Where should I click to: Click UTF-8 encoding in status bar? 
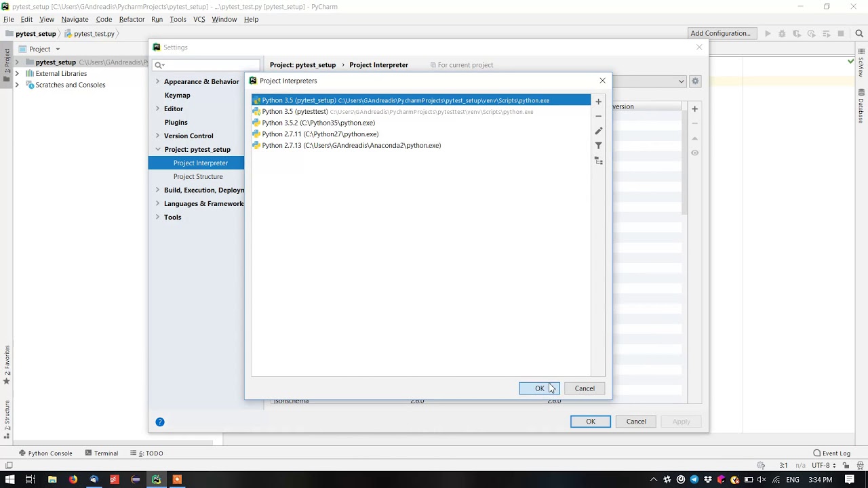[823, 465]
